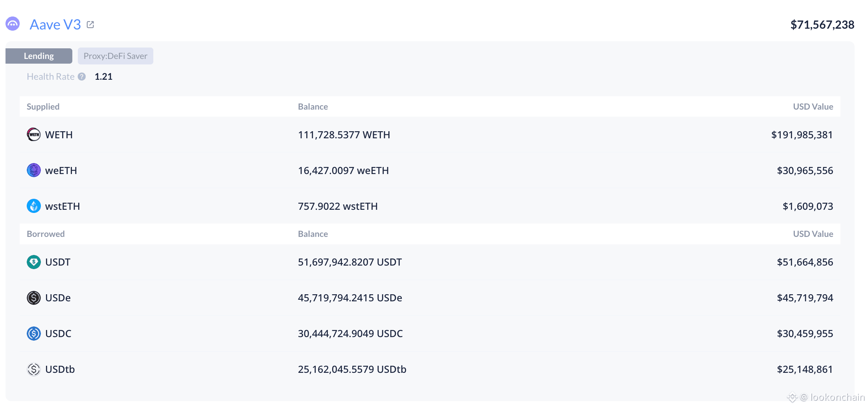
Task: Click the health rate value 1.21
Action: pos(103,77)
